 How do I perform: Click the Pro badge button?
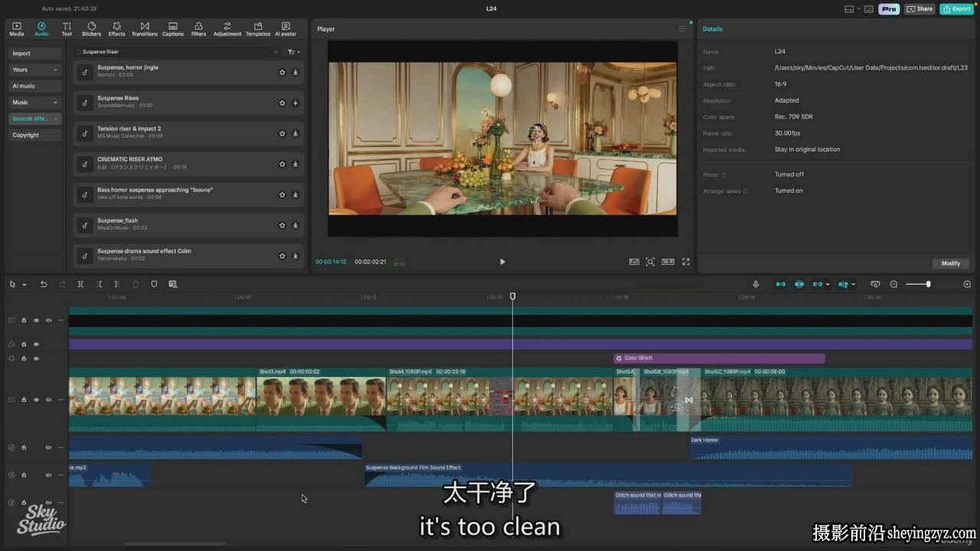[888, 9]
